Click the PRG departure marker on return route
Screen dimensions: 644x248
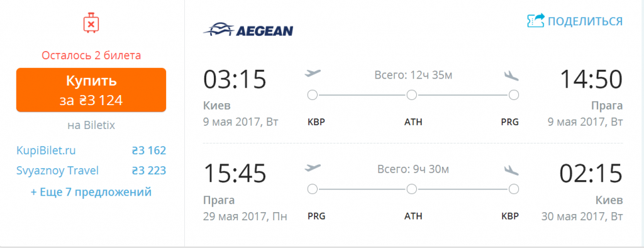pyautogui.click(x=313, y=189)
